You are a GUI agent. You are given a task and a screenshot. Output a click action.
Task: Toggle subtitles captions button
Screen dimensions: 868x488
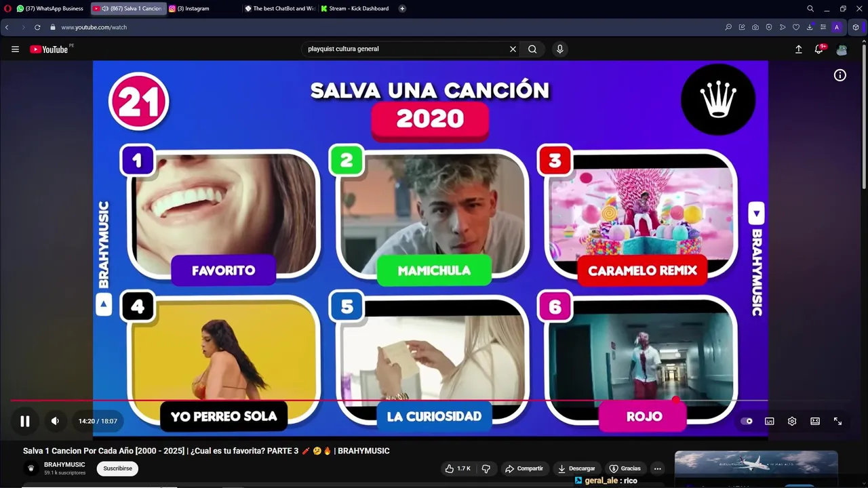pos(770,421)
